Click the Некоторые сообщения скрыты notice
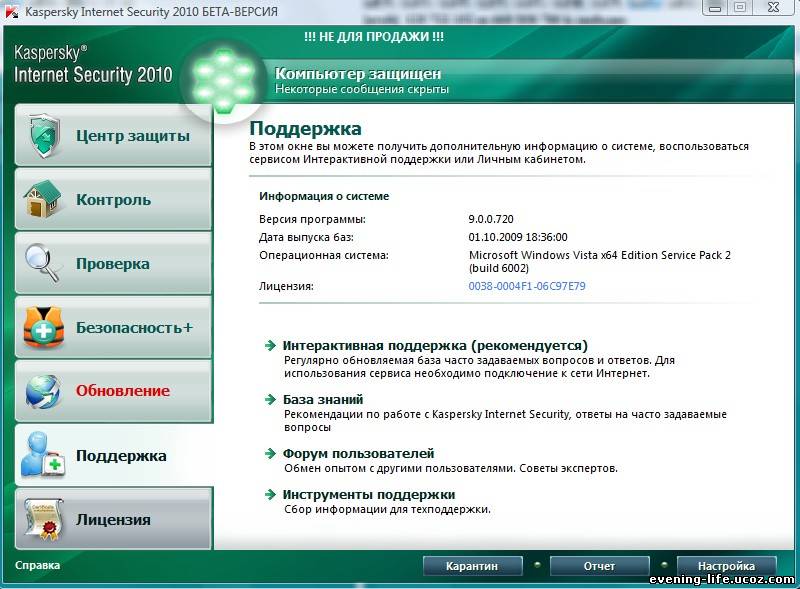Screen dimensions: 800x589 [x=362, y=89]
